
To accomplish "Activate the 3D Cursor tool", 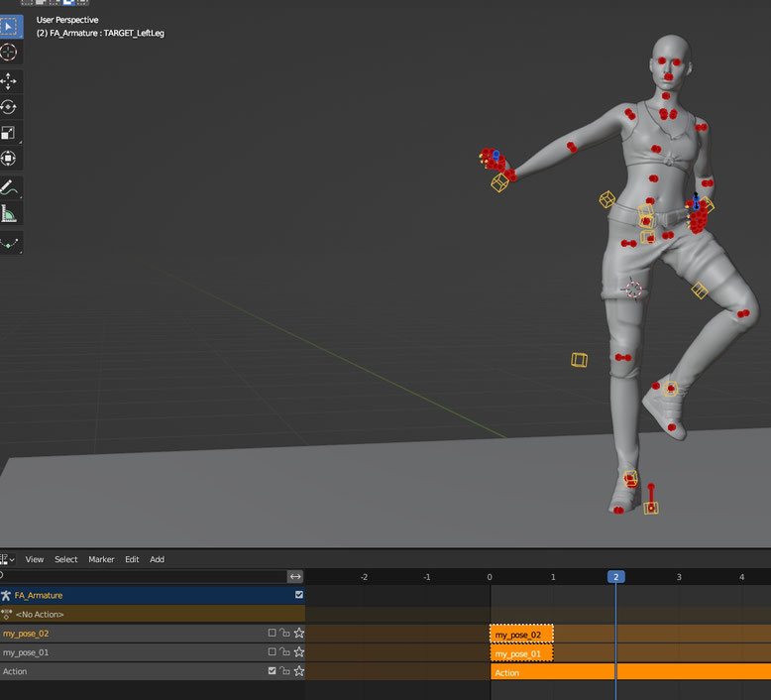I will (9, 52).
